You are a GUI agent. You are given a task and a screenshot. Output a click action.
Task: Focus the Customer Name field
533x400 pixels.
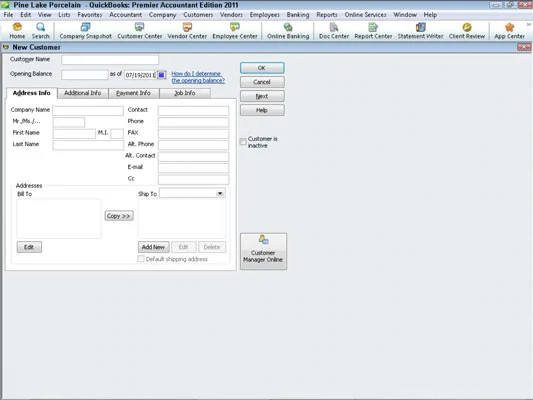(110, 60)
